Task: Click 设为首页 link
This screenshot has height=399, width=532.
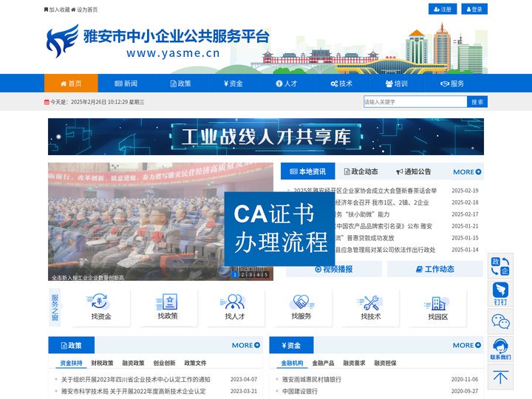Action: (x=84, y=10)
